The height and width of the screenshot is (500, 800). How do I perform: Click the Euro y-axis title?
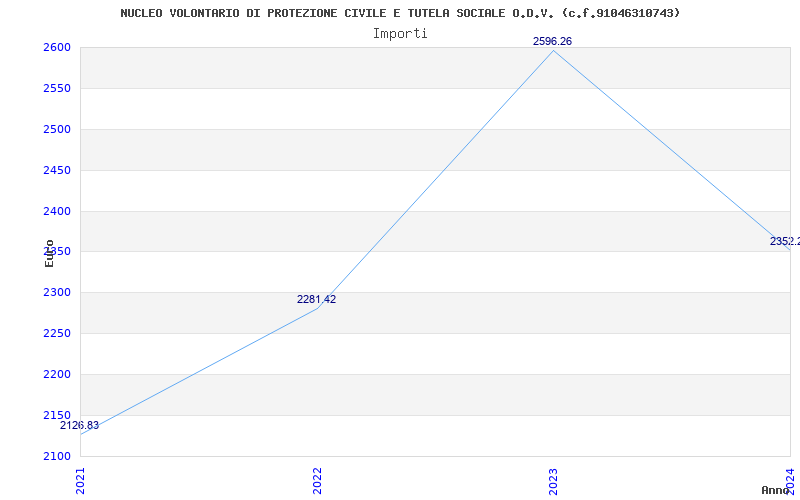pos(49,253)
